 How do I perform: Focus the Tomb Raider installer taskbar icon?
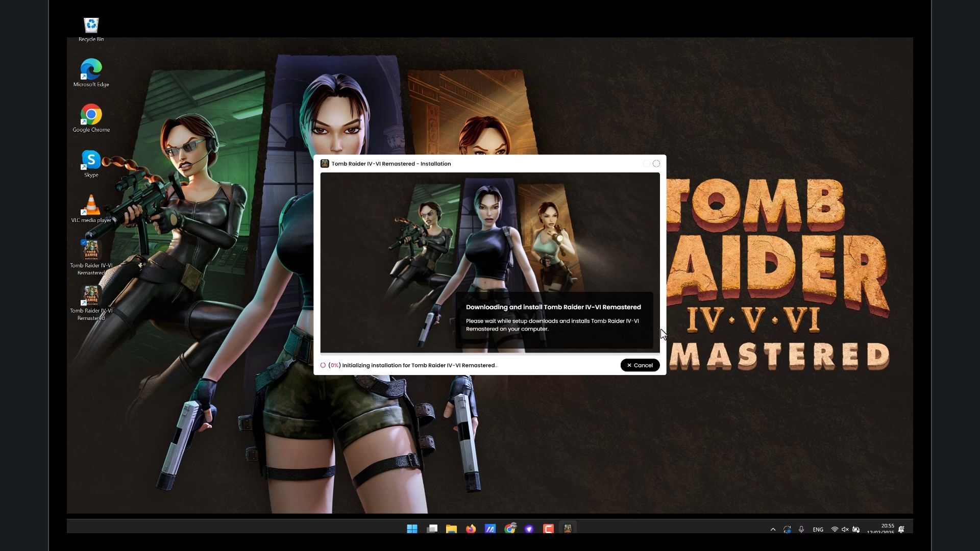[568, 529]
